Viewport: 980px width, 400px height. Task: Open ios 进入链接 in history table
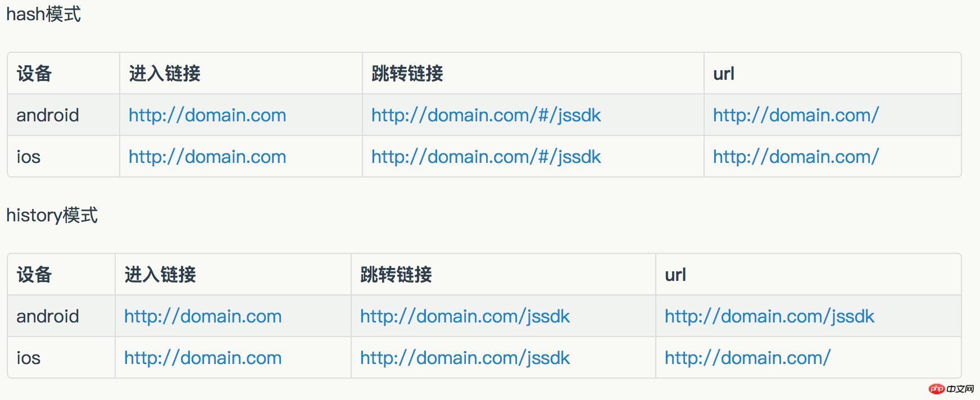coord(203,358)
